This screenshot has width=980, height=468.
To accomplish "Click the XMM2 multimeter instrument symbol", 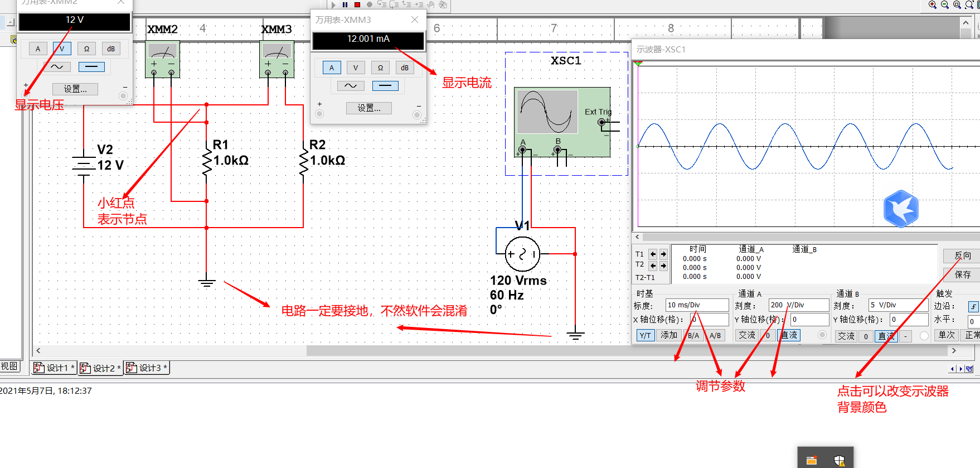I will pyautogui.click(x=163, y=59).
